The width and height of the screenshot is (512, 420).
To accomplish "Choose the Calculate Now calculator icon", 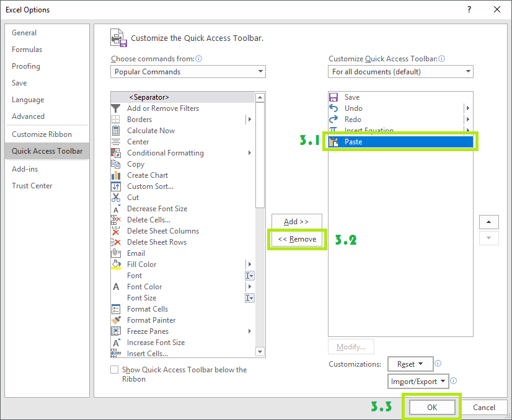I will [x=115, y=131].
